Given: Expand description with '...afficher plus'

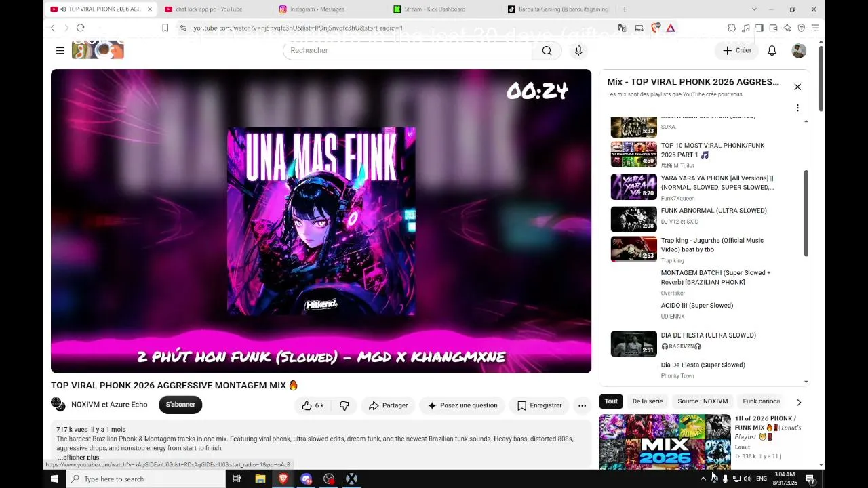Looking at the screenshot, I should pyautogui.click(x=78, y=457).
